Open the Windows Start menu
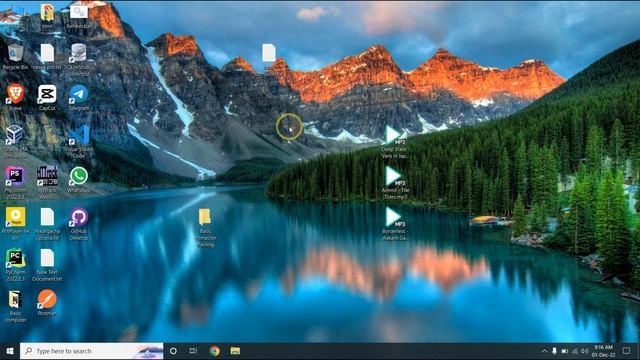 click(x=10, y=351)
